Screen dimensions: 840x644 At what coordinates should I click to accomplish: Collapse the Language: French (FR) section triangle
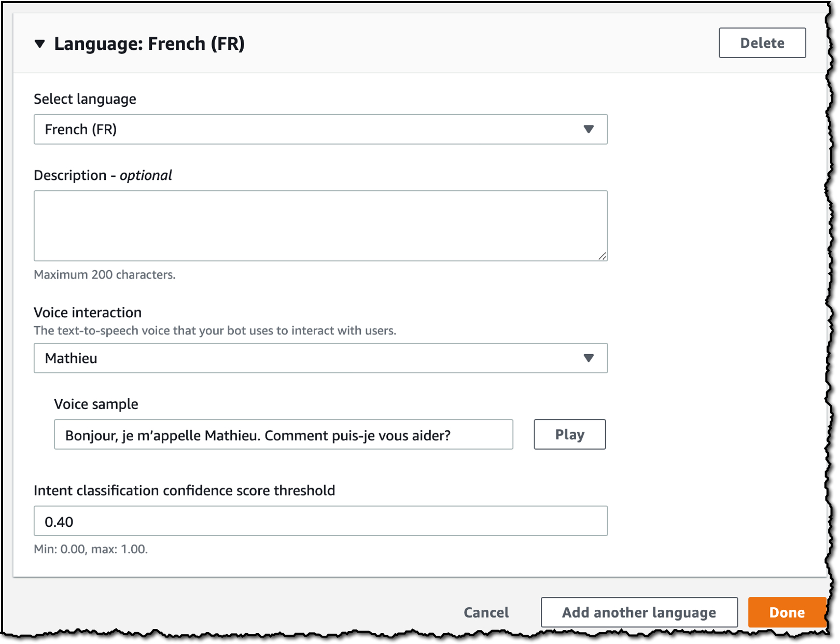[40, 44]
